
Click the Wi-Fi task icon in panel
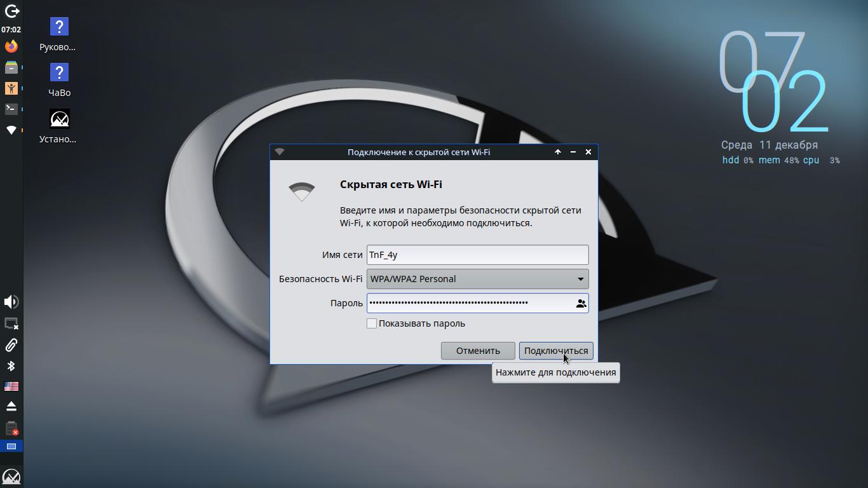11,130
